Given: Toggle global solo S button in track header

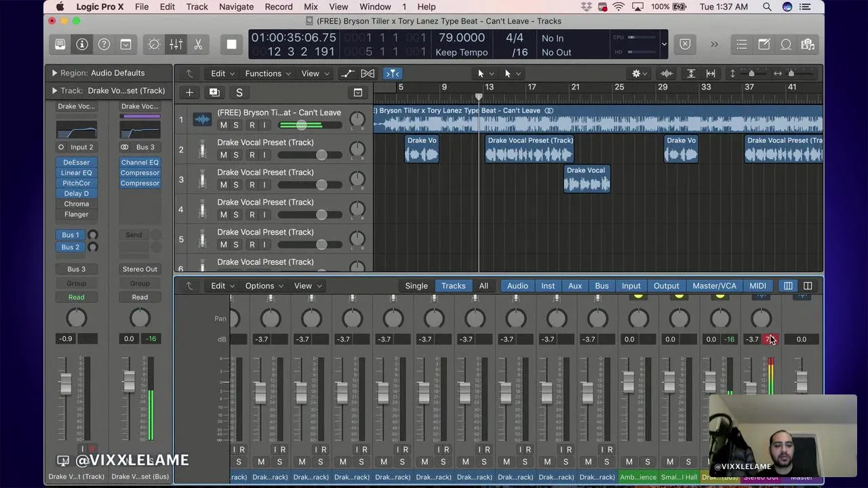Looking at the screenshot, I should pyautogui.click(x=239, y=92).
